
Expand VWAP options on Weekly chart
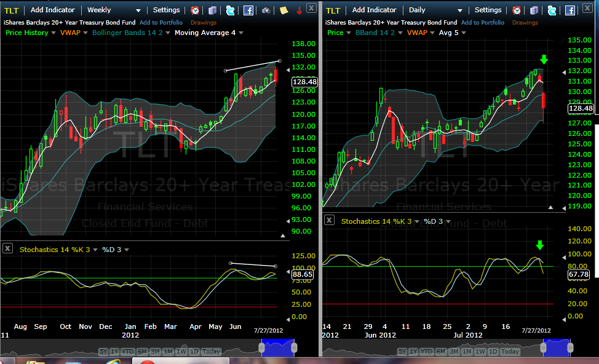(85, 33)
